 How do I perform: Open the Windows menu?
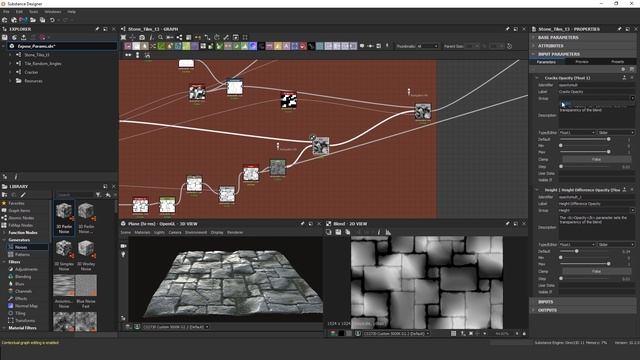click(53, 12)
